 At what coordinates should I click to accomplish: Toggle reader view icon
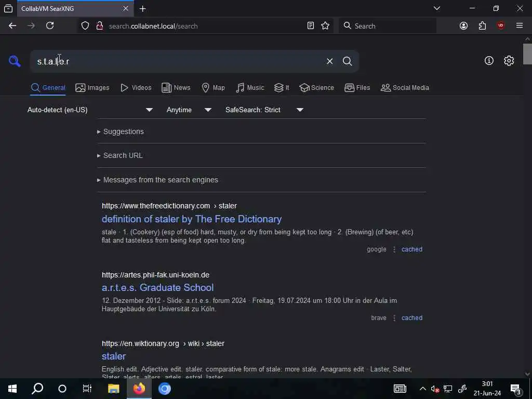pyautogui.click(x=311, y=26)
